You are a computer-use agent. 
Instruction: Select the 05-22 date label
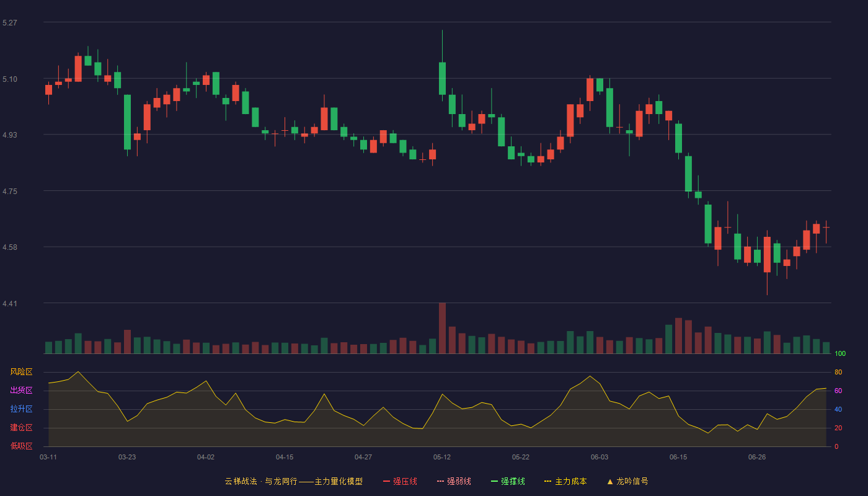521,457
